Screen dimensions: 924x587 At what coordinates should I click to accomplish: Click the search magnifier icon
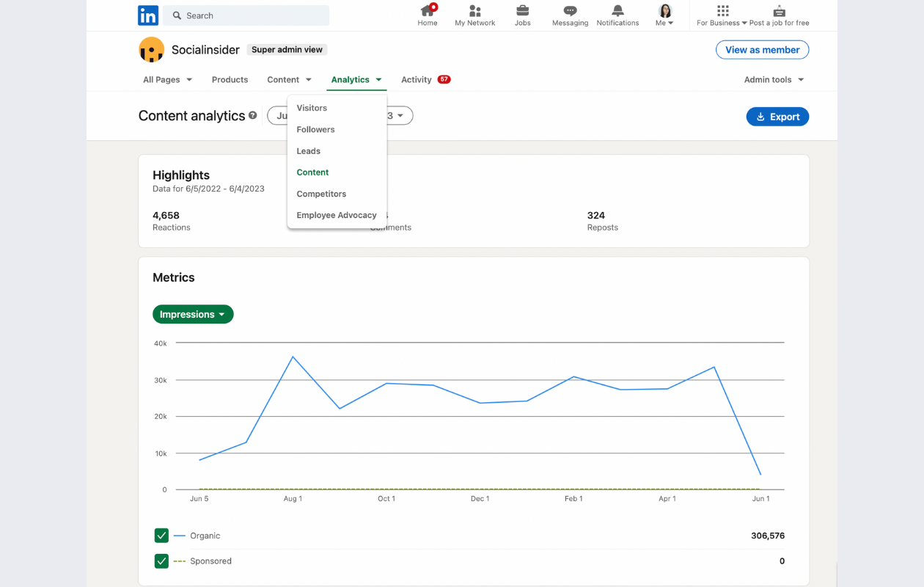click(177, 15)
